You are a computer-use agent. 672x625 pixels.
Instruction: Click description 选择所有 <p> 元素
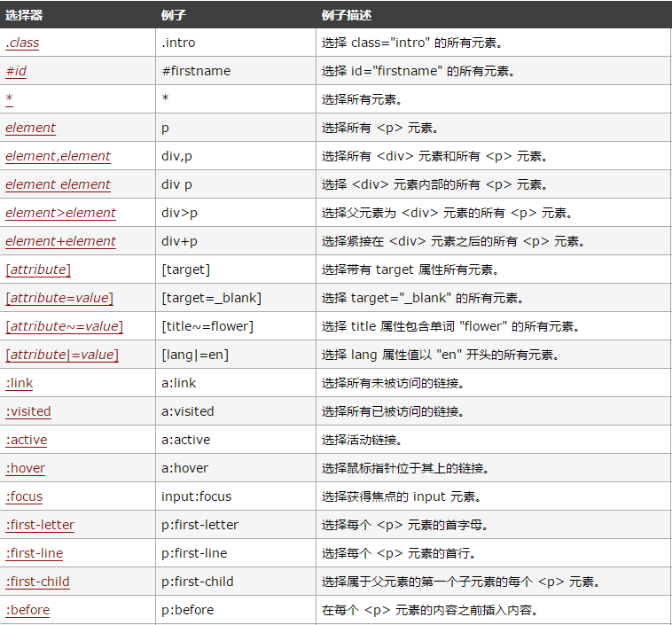click(379, 128)
